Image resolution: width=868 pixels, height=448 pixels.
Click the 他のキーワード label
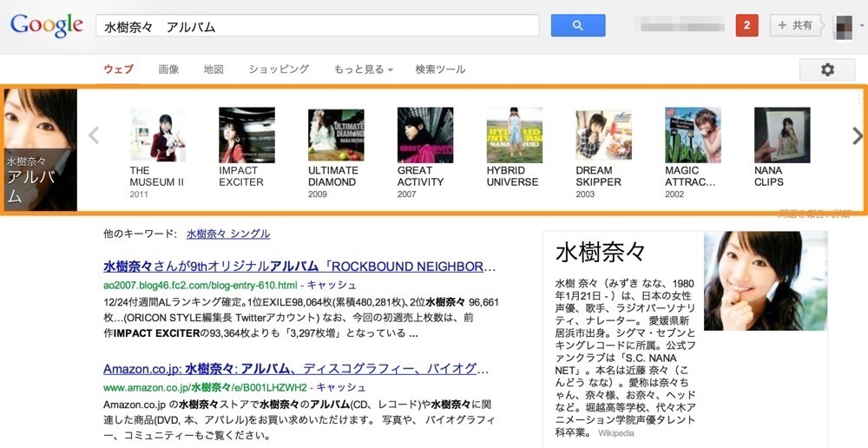click(x=140, y=234)
